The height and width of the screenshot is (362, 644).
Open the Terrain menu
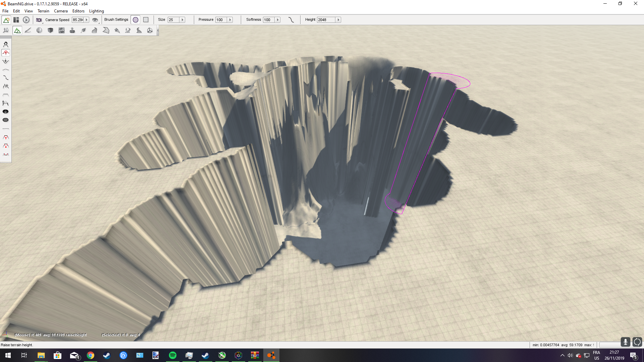click(43, 11)
